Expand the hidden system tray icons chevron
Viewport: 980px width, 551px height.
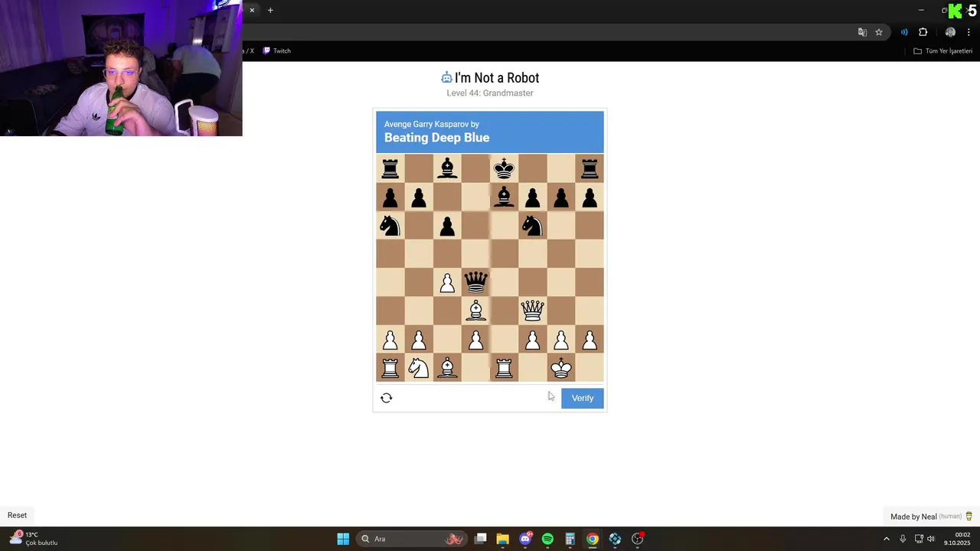coord(887,539)
